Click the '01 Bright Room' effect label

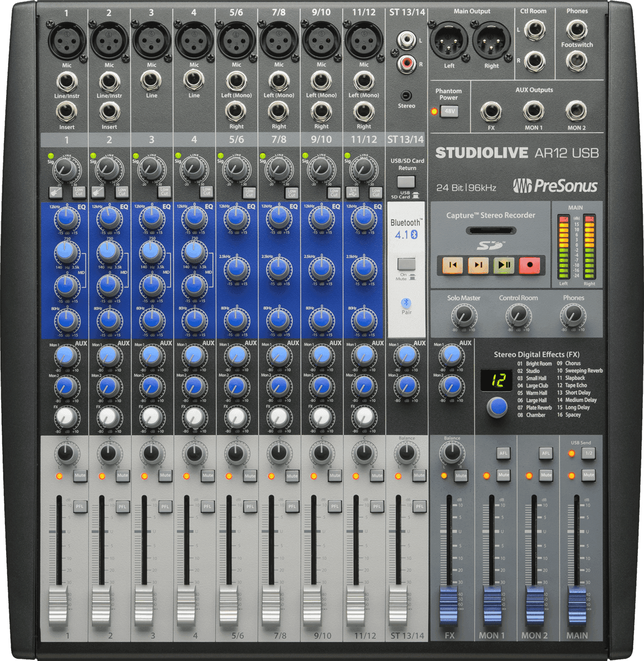tap(534, 364)
